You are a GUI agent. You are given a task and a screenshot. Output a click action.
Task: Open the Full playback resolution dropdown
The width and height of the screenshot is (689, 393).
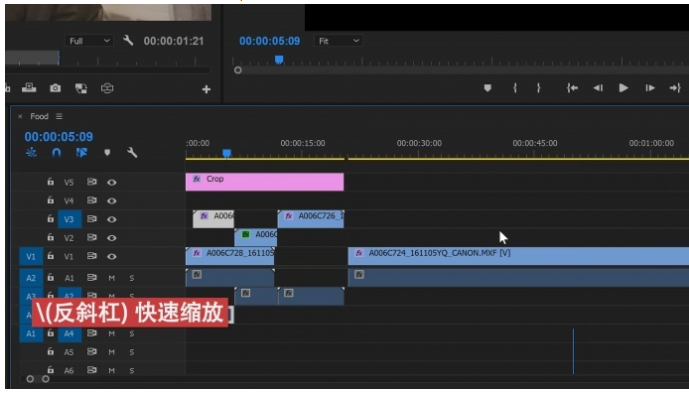tap(89, 41)
